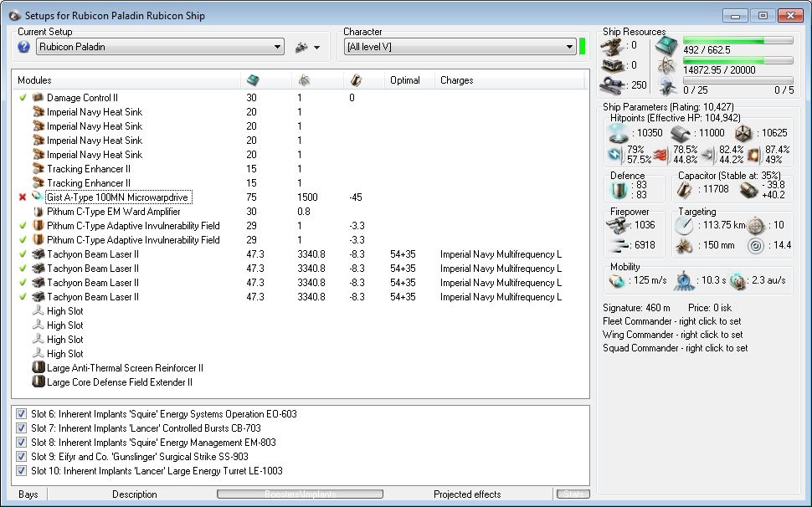Click the CPU usage progress bar 492 / 662.5
Screen dimensions: 812x507
pos(738,40)
